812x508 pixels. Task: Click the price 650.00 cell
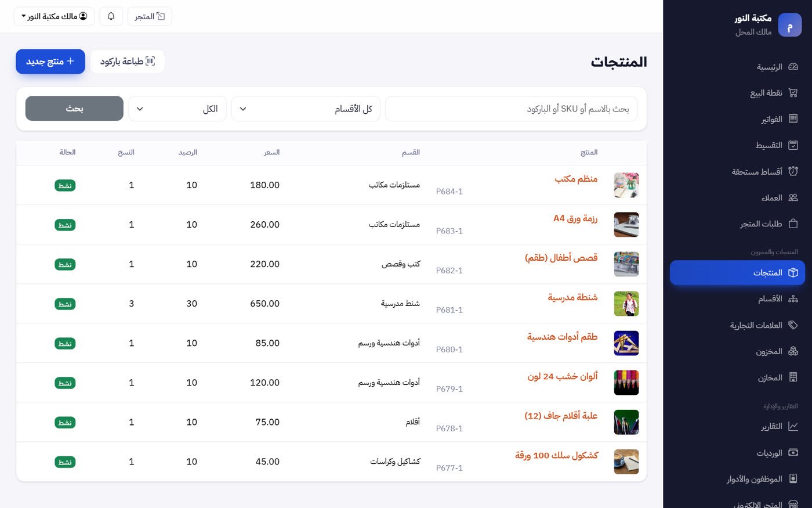point(264,304)
